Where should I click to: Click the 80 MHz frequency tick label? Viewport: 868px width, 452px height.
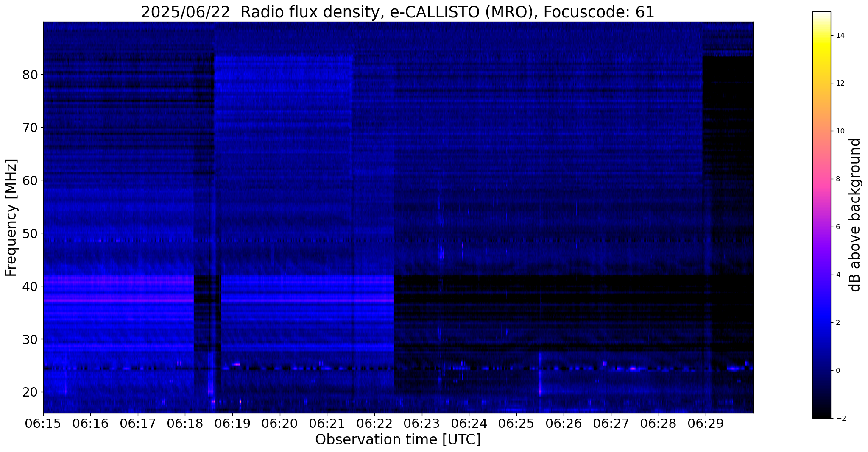[x=30, y=75]
